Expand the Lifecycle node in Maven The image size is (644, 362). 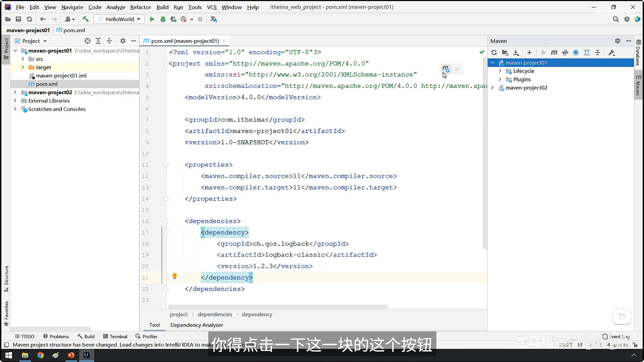(x=500, y=71)
